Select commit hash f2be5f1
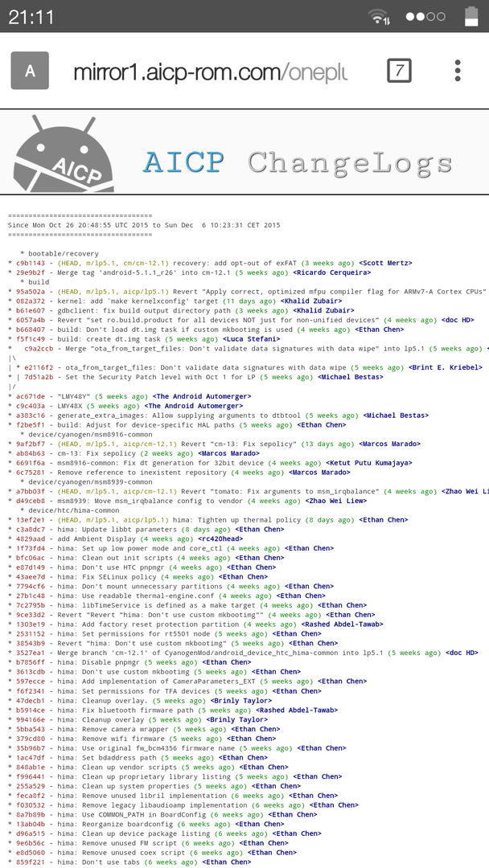The height and width of the screenshot is (868, 489). pyautogui.click(x=31, y=424)
